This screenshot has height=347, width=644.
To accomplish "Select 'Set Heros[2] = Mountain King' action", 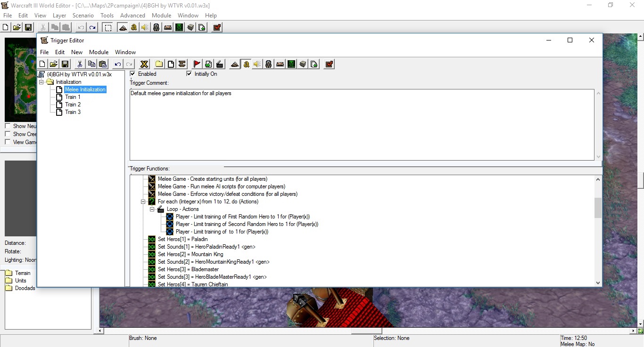I will click(190, 254).
